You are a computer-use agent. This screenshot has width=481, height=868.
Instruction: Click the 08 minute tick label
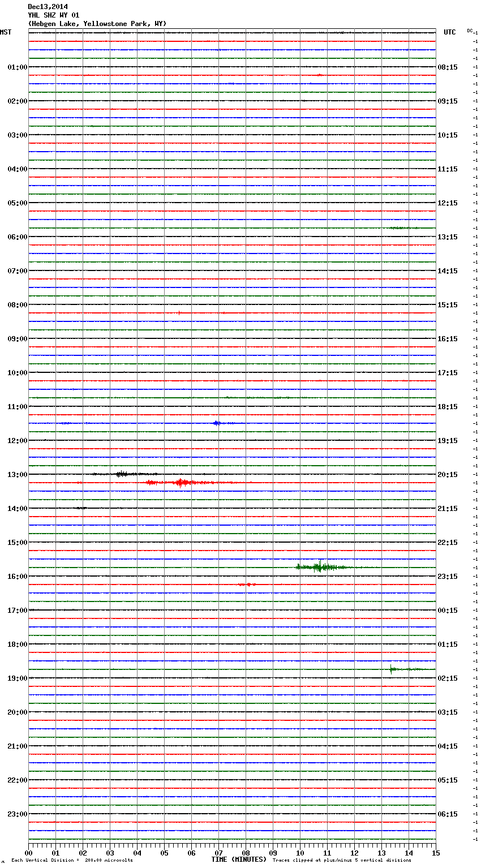click(x=246, y=853)
